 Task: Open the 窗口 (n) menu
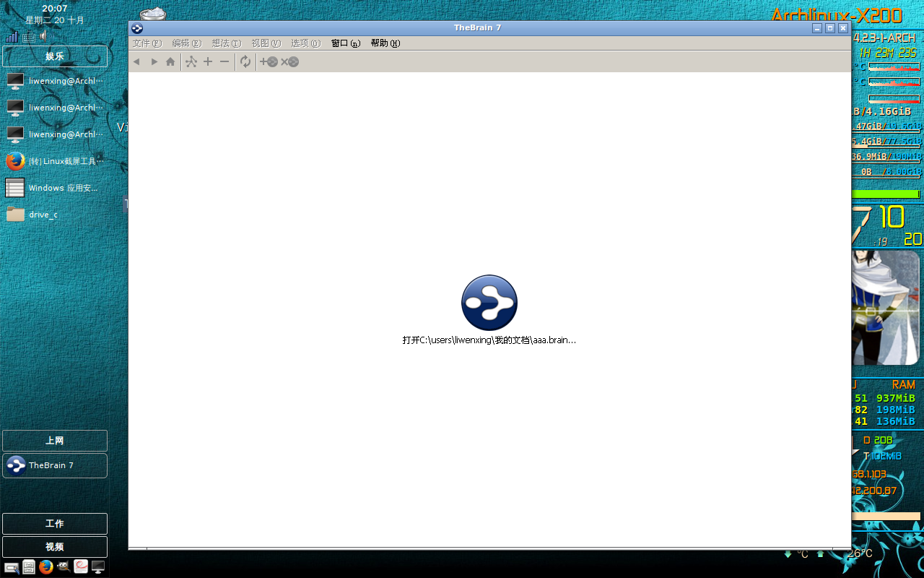346,43
